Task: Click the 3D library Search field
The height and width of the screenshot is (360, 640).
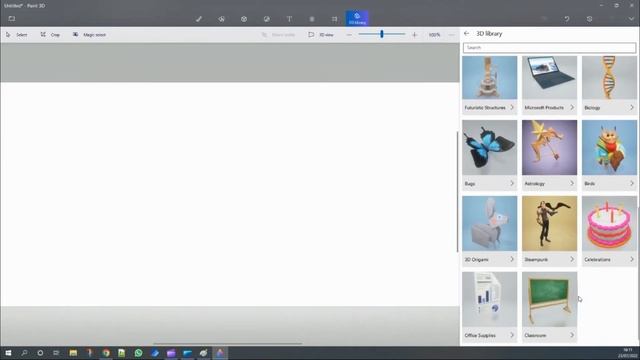Action: pos(549,48)
